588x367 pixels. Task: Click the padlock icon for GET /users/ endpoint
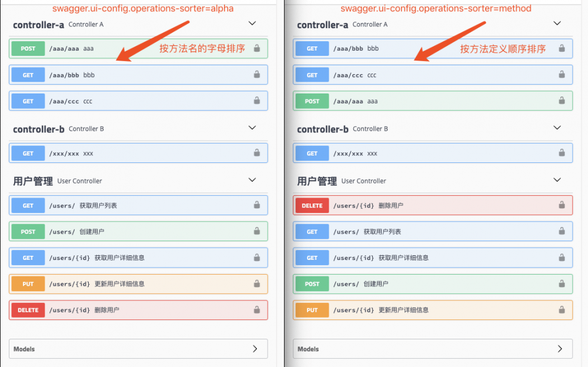tap(257, 205)
